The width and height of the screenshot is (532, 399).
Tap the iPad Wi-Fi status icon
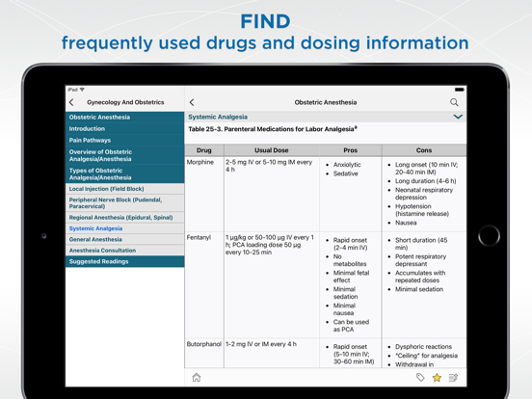click(x=82, y=90)
